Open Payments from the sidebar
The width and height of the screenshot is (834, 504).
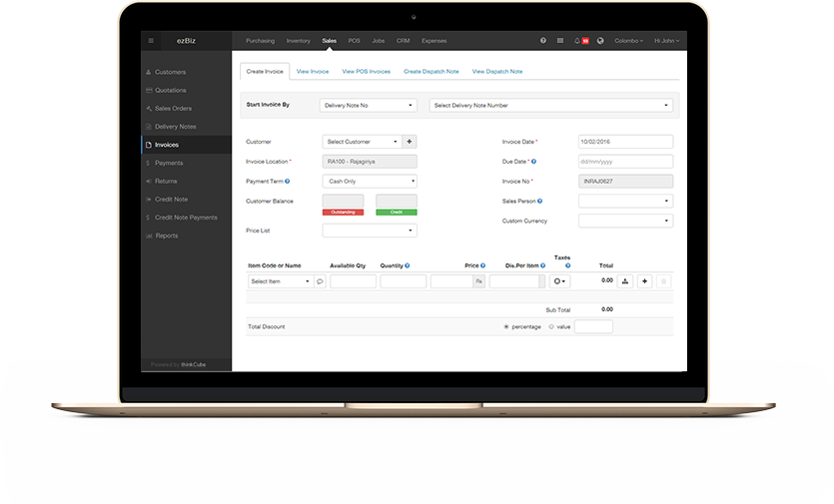coord(186,163)
